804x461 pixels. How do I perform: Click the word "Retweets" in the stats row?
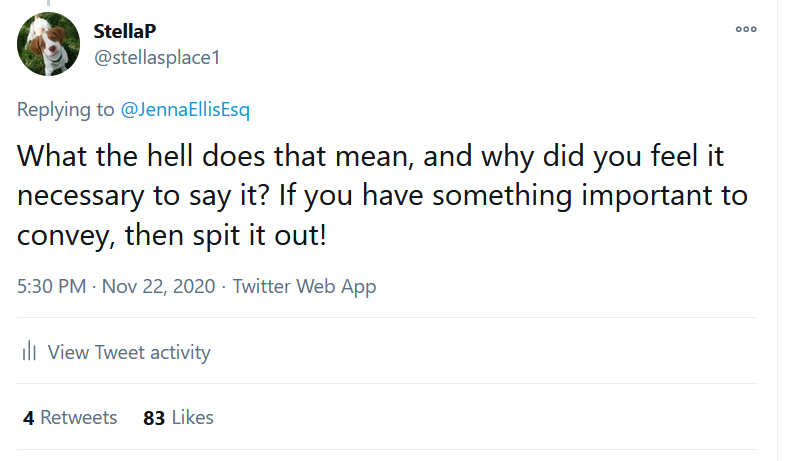79,417
